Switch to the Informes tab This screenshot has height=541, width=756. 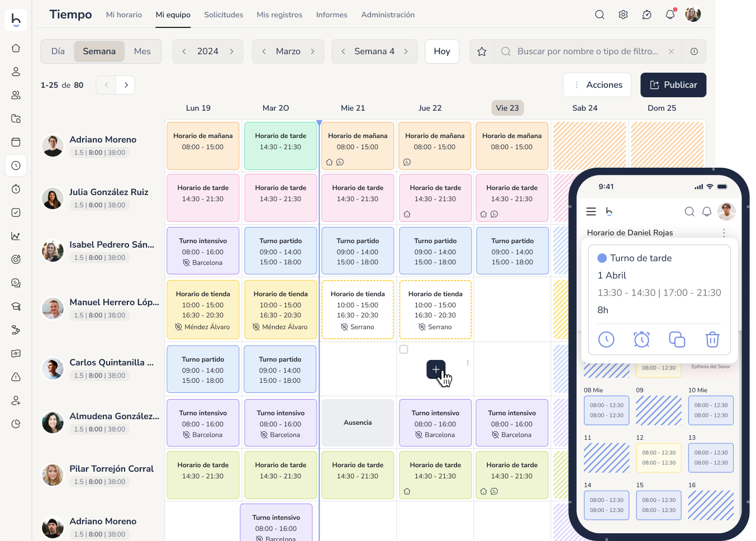coord(331,15)
